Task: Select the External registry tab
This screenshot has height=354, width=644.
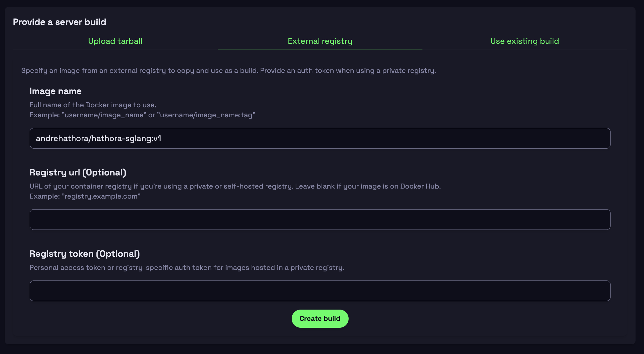Action: coord(320,41)
